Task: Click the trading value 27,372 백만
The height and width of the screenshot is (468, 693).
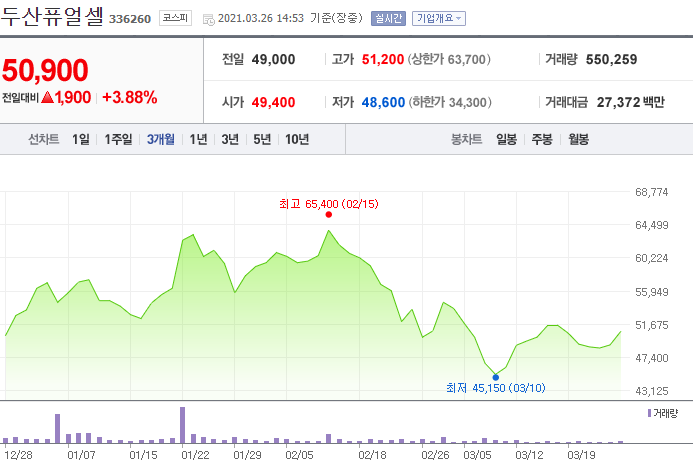Action: (631, 103)
